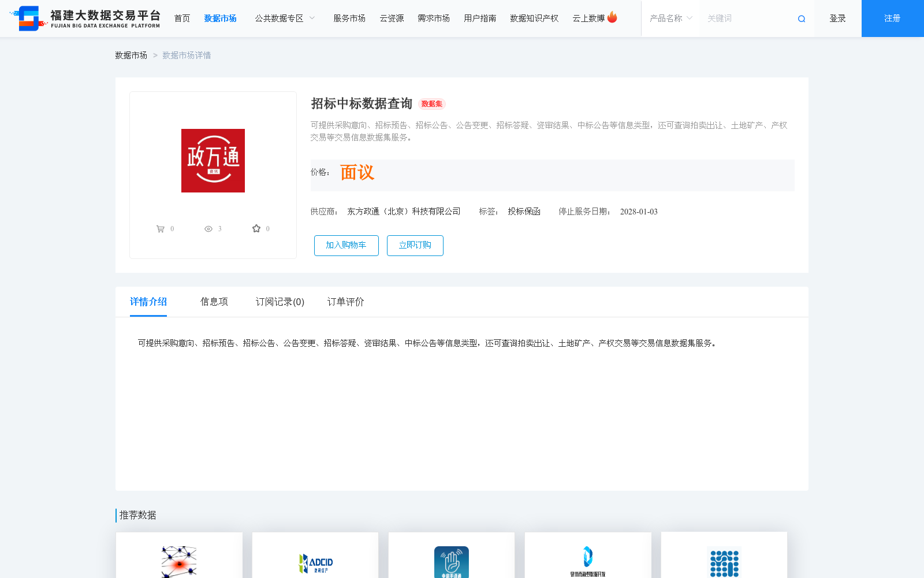Click the 数据市场详情 breadcrumb text
The image size is (924, 578).
[187, 55]
